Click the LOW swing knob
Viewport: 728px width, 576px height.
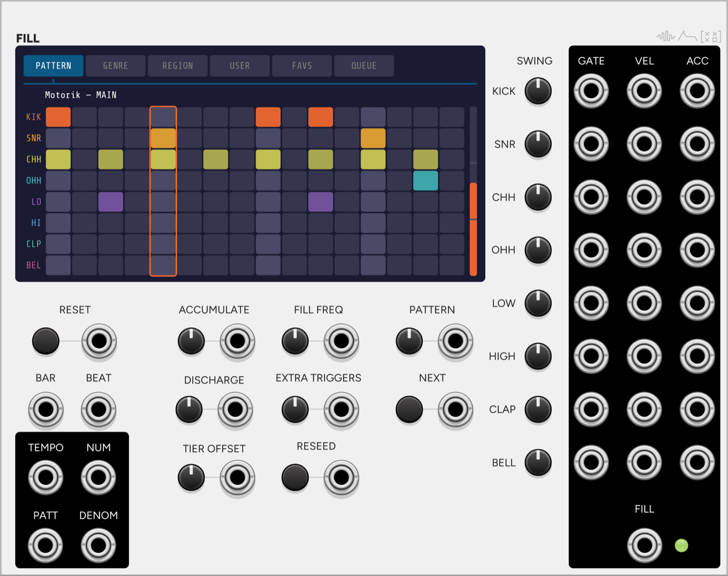tap(538, 303)
